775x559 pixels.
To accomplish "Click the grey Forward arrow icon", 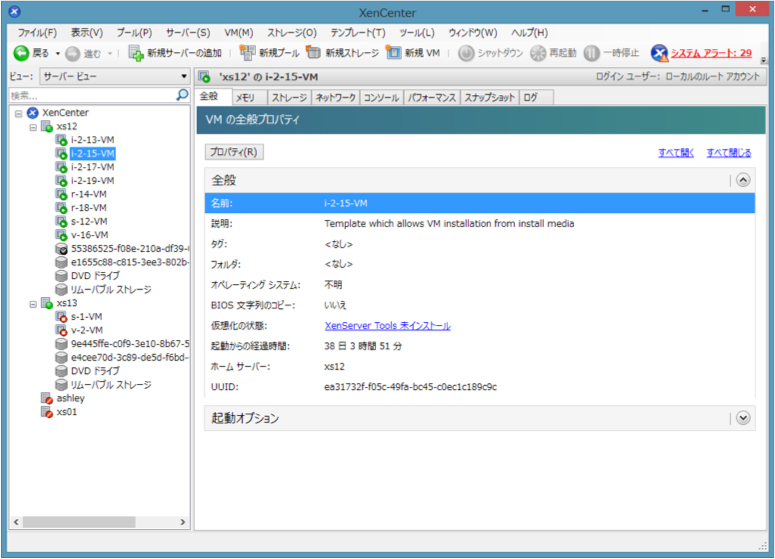I will 73,53.
